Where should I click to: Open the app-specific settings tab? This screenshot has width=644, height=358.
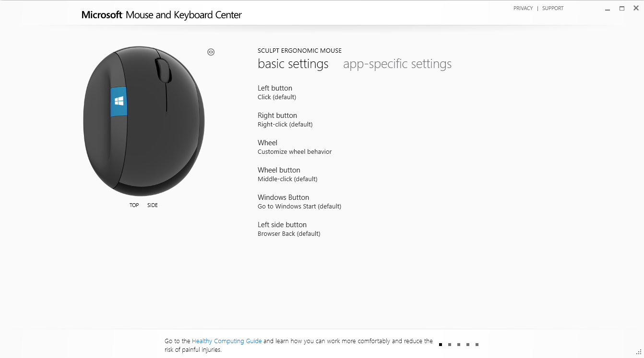click(x=397, y=64)
